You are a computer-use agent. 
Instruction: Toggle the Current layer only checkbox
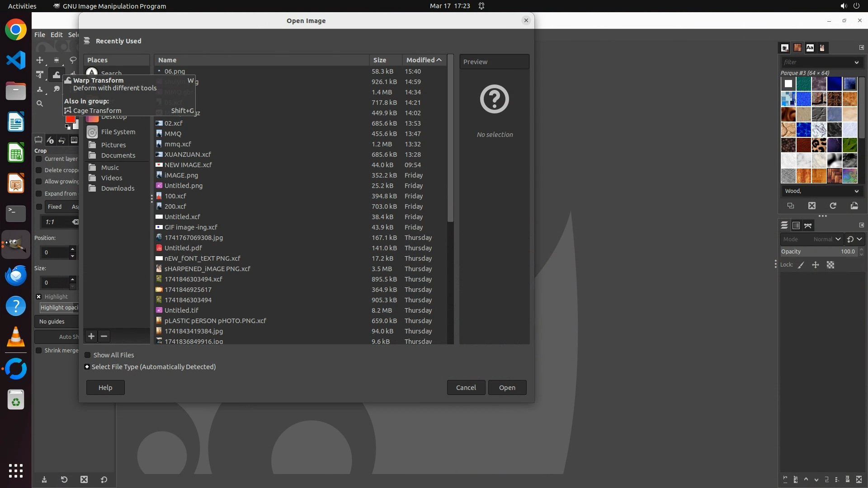click(x=39, y=159)
